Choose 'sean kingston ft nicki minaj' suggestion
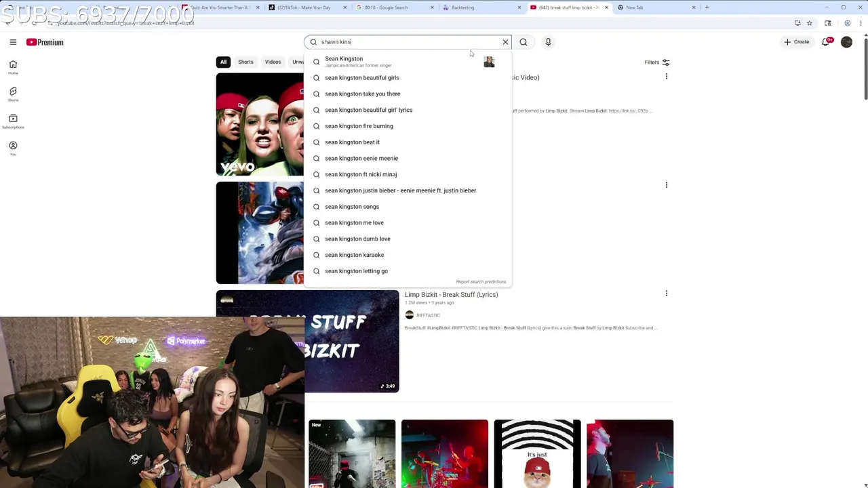 (x=408, y=174)
